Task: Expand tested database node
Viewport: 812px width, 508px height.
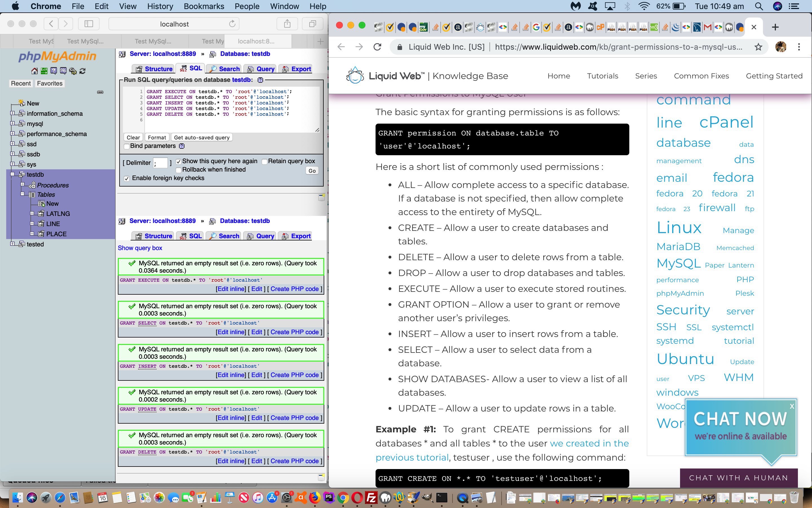Action: click(x=12, y=244)
